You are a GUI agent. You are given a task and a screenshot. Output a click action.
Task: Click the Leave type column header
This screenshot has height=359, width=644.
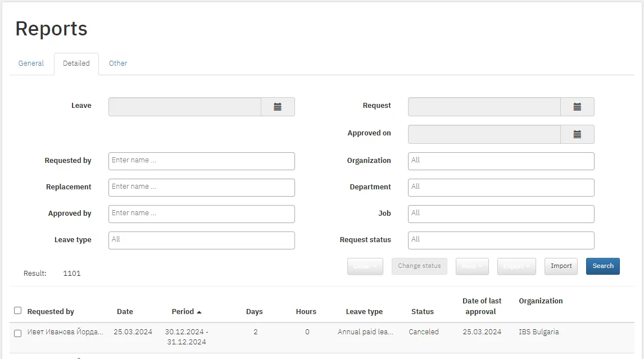click(x=364, y=312)
